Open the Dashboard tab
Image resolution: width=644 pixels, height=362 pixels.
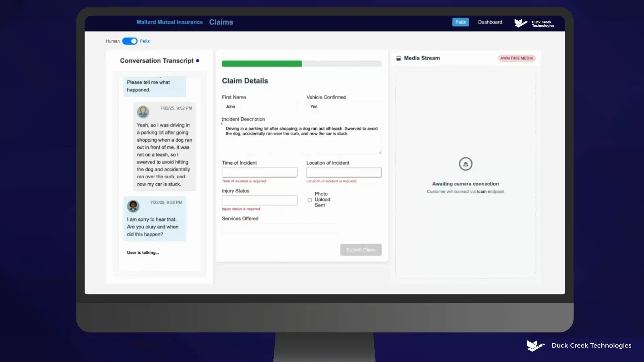[490, 22]
